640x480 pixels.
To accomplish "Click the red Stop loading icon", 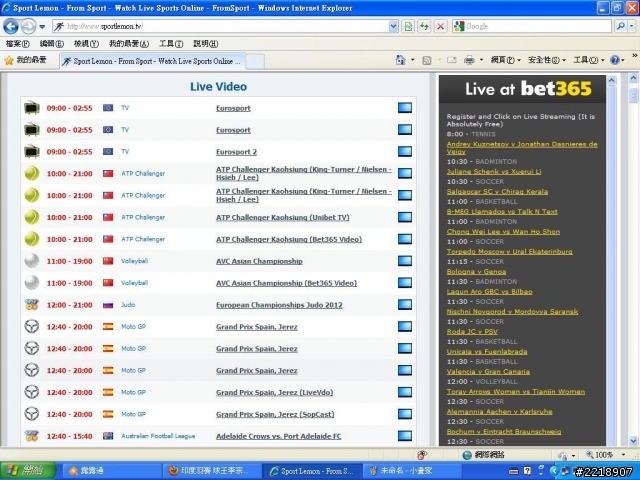I will pos(440,27).
